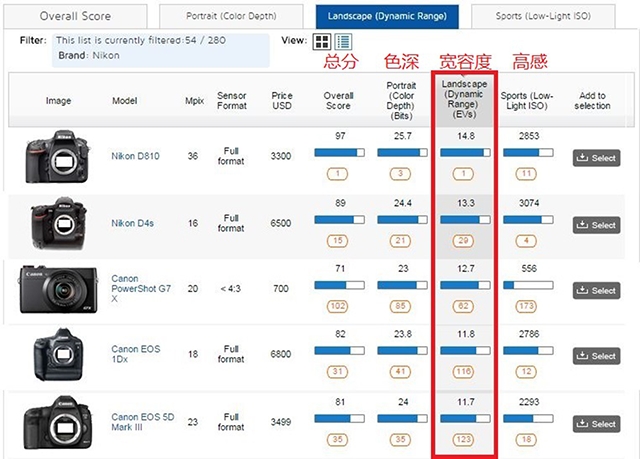Click Nikon D810 overall score bar
The height and width of the screenshot is (459, 640).
coord(339,153)
